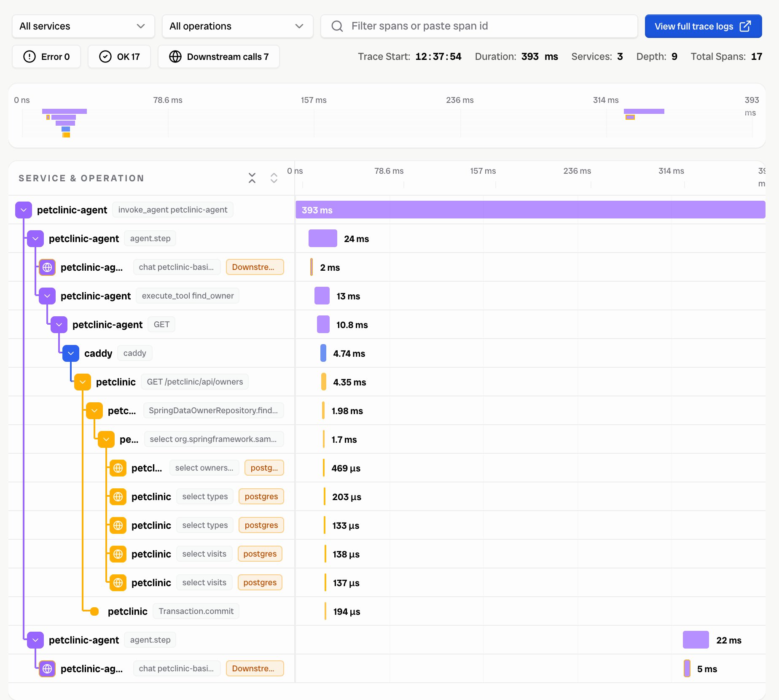Click first Downstre... tag on chat span
This screenshot has width=779, height=700.
[255, 267]
